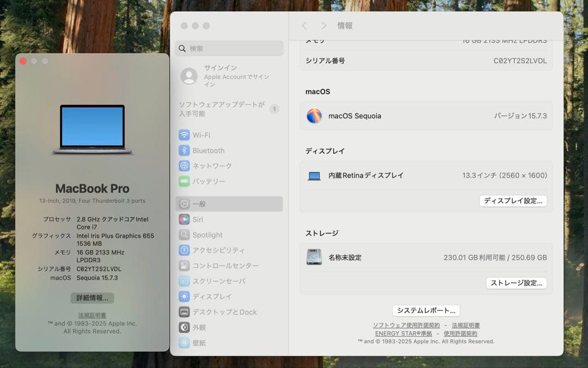Image resolution: width=588 pixels, height=368 pixels.
Task: Click the Apple Account sign-in avatar
Action: (x=189, y=76)
